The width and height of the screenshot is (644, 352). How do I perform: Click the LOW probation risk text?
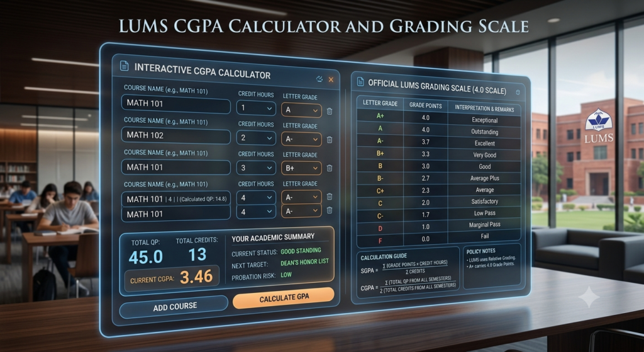click(286, 275)
